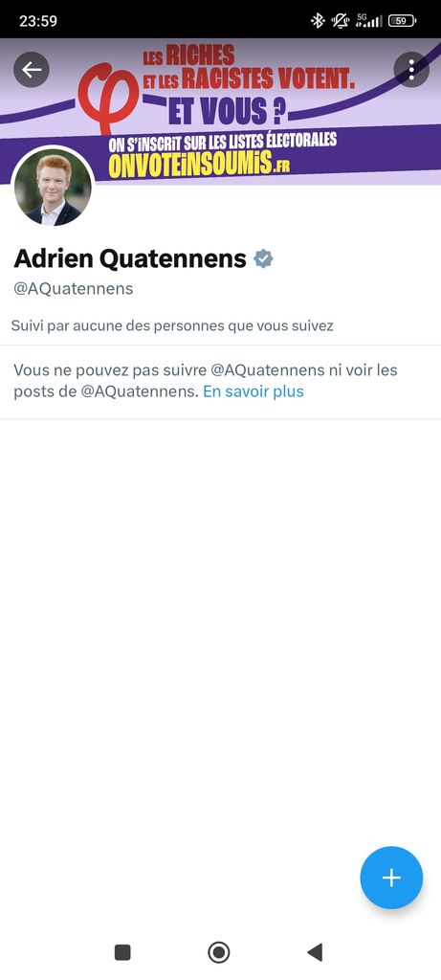Tap the 5G signal strength indicator
441x980 pixels.
click(368, 21)
